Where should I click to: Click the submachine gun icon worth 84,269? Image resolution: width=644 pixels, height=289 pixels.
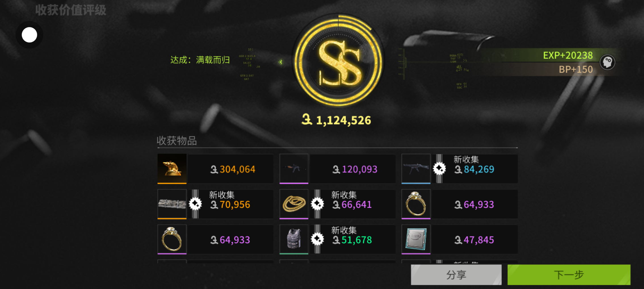coord(416,169)
